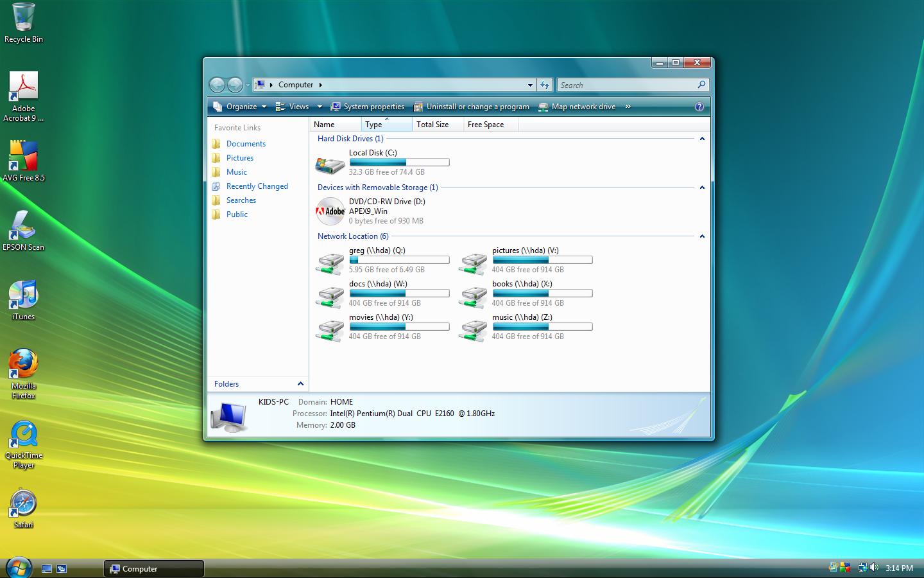Click the greg (Q:) capacity bar
This screenshot has width=924, height=578.
[x=399, y=260]
